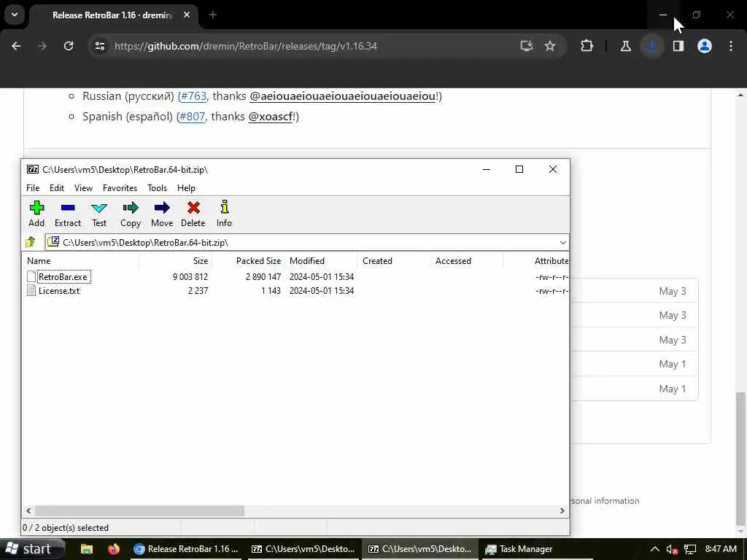
Task: Open a new browser tab
Action: click(x=213, y=15)
